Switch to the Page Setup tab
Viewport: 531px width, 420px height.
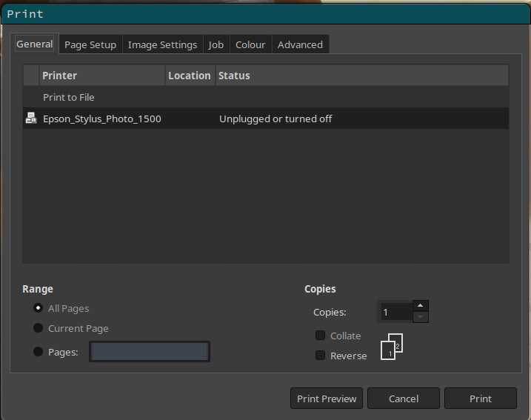[x=90, y=44]
